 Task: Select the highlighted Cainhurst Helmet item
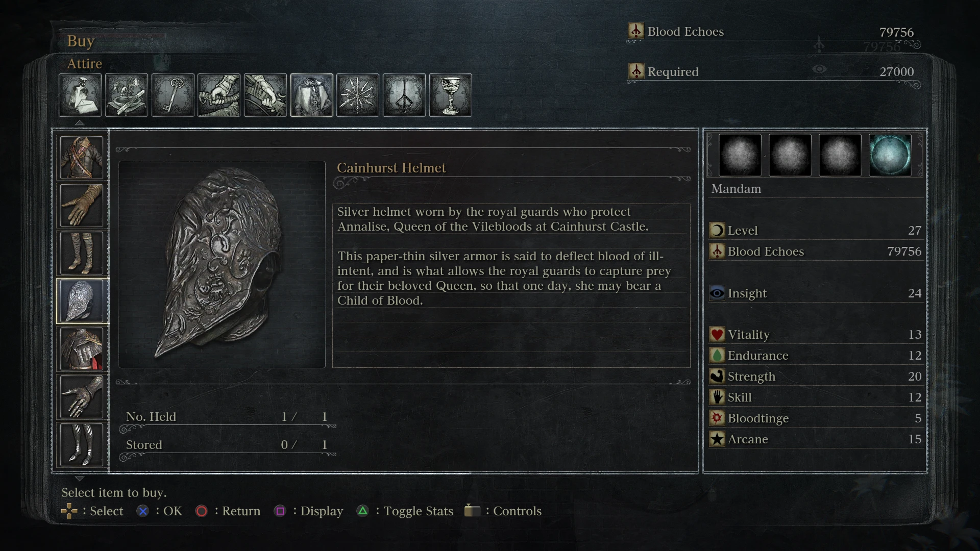tap(82, 301)
